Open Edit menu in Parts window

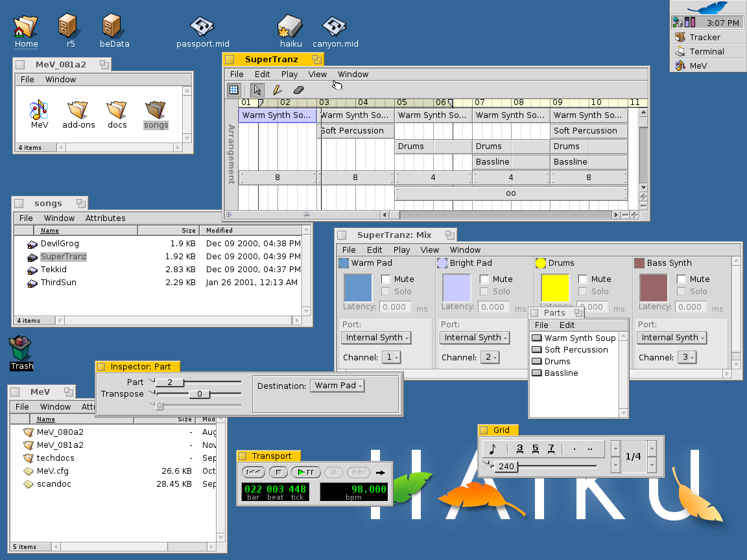(x=567, y=325)
